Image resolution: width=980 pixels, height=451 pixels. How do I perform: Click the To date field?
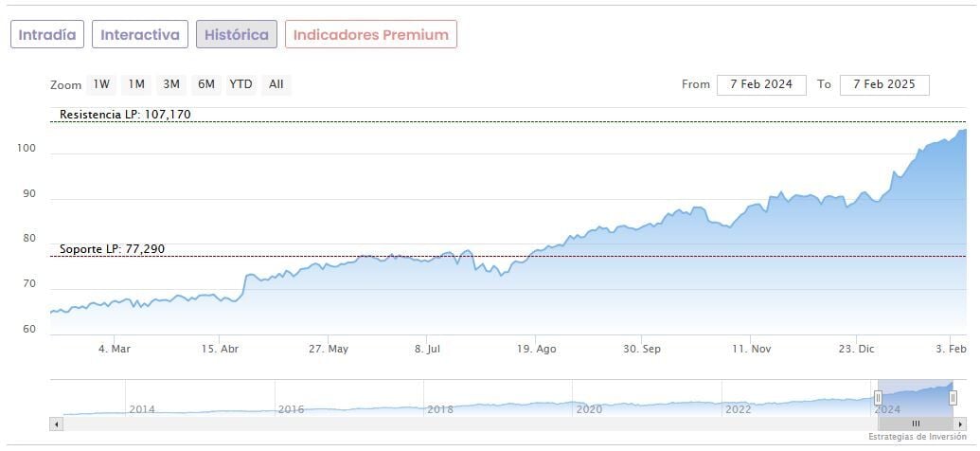pyautogui.click(x=884, y=84)
